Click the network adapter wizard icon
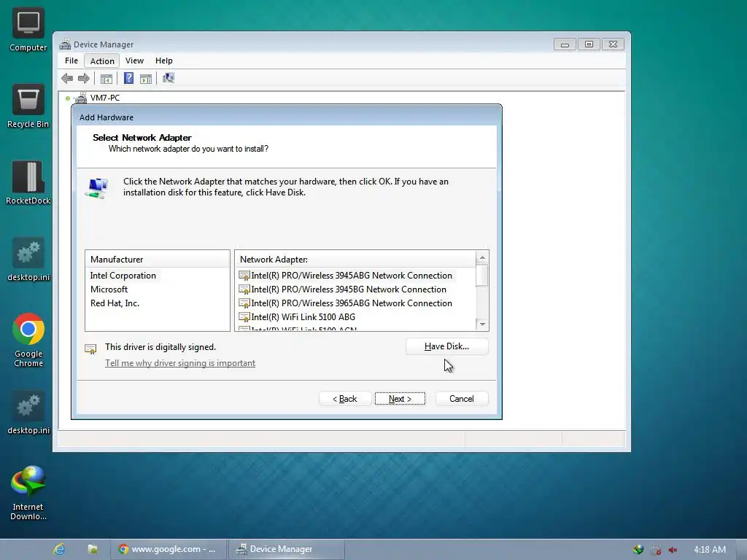747x560 pixels. pyautogui.click(x=97, y=187)
